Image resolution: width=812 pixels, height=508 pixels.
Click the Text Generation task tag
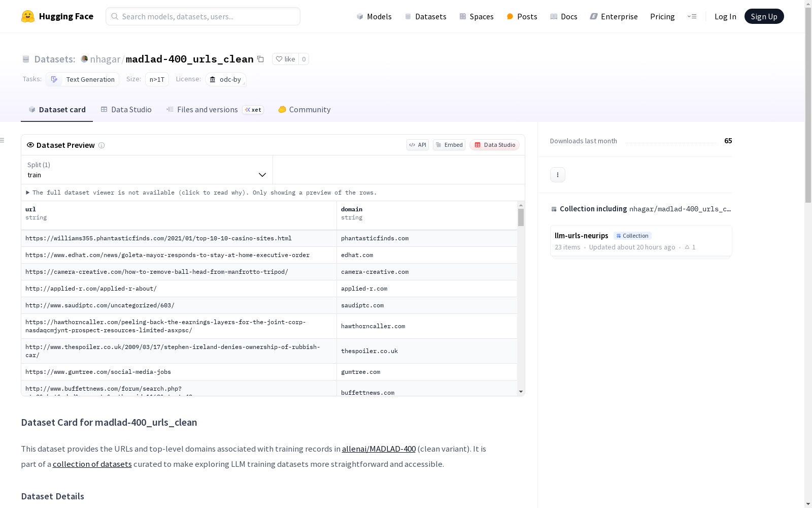[x=83, y=79]
